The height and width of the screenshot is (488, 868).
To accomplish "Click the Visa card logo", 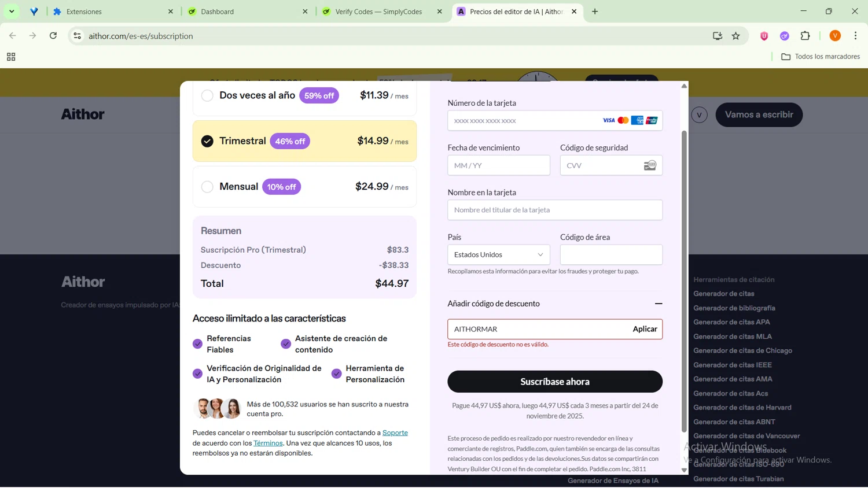I will pyautogui.click(x=609, y=120).
